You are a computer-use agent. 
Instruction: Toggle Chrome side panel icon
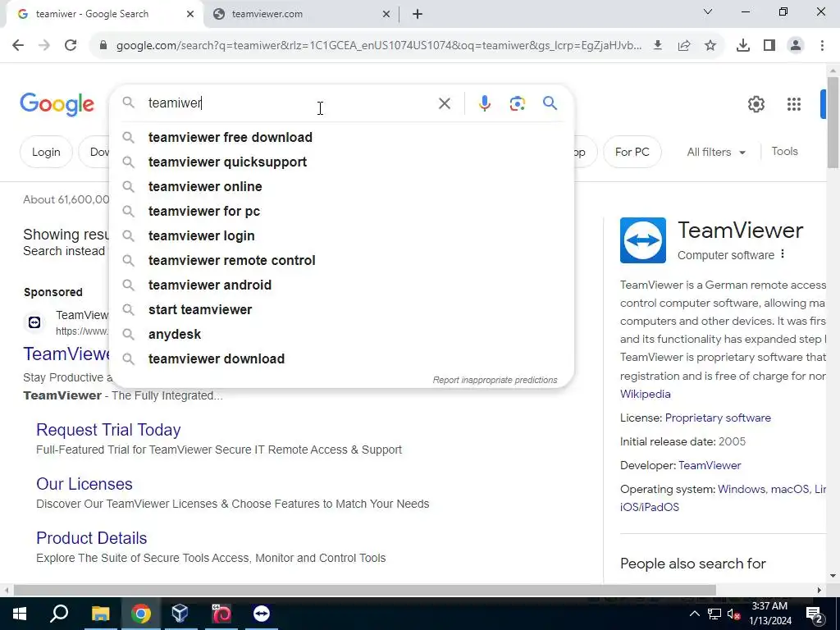point(769,46)
